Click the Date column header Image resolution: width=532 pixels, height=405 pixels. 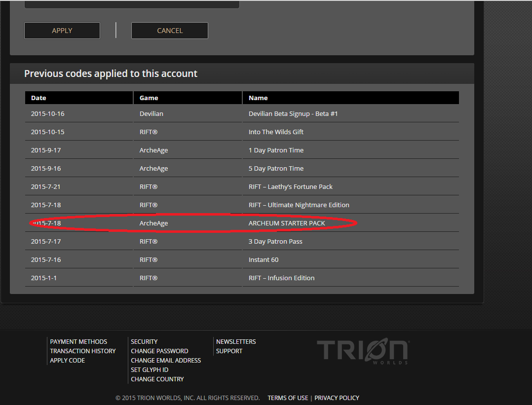tap(79, 98)
